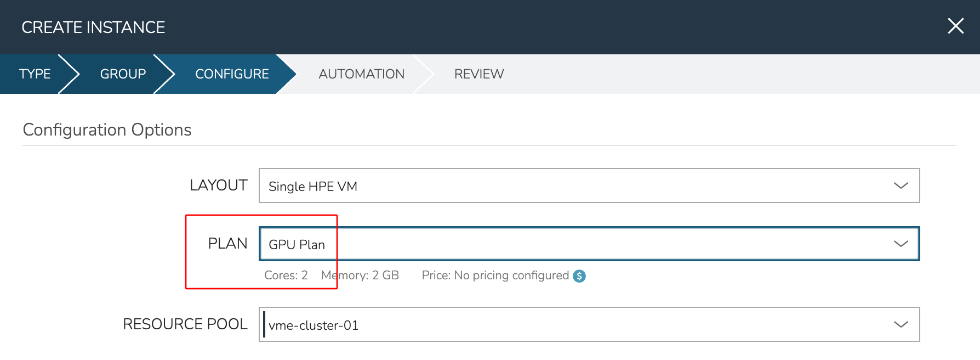
Task: Return to the GROUP step
Action: pyautogui.click(x=123, y=74)
